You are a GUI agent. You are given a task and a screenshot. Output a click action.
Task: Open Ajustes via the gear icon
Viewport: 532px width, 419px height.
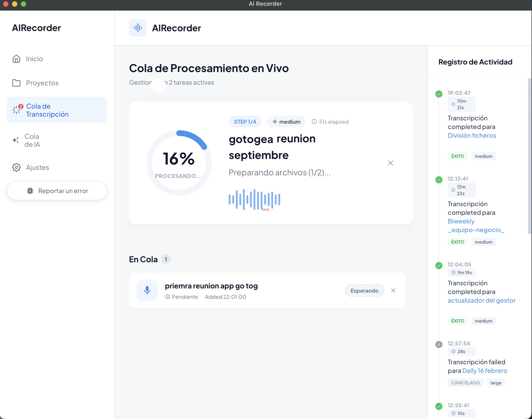tap(16, 167)
